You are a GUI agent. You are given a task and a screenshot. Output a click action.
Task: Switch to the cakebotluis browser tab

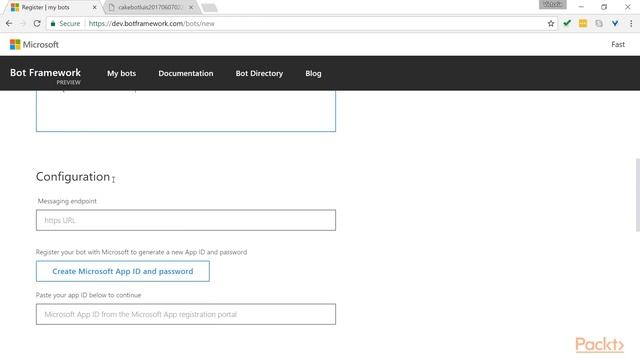(x=149, y=7)
